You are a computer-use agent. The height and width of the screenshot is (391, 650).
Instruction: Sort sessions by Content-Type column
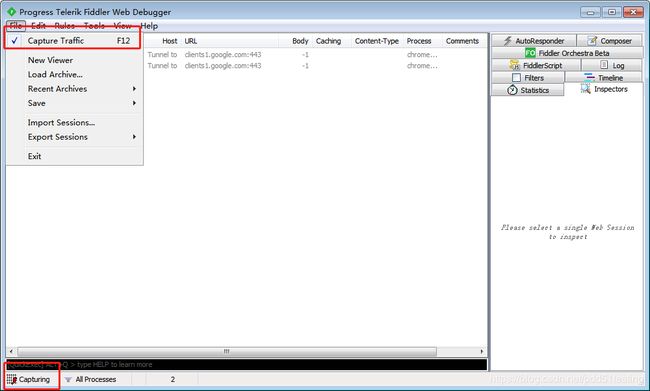coord(376,41)
